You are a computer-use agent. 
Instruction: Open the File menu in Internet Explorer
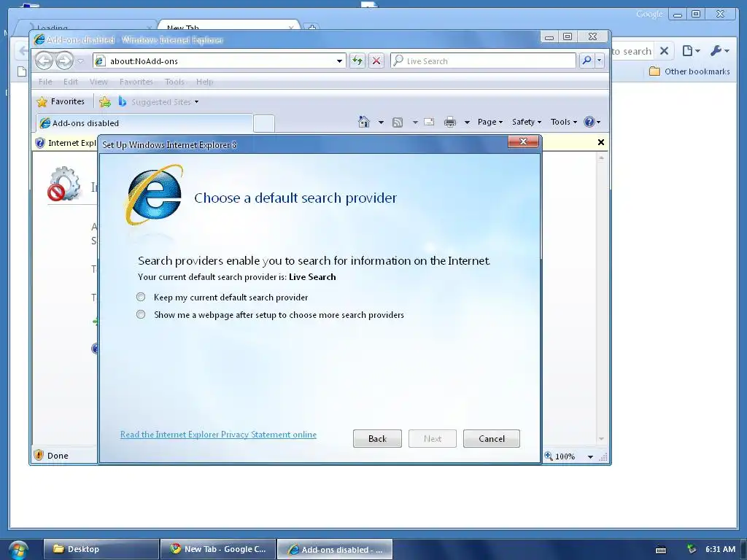pos(45,82)
